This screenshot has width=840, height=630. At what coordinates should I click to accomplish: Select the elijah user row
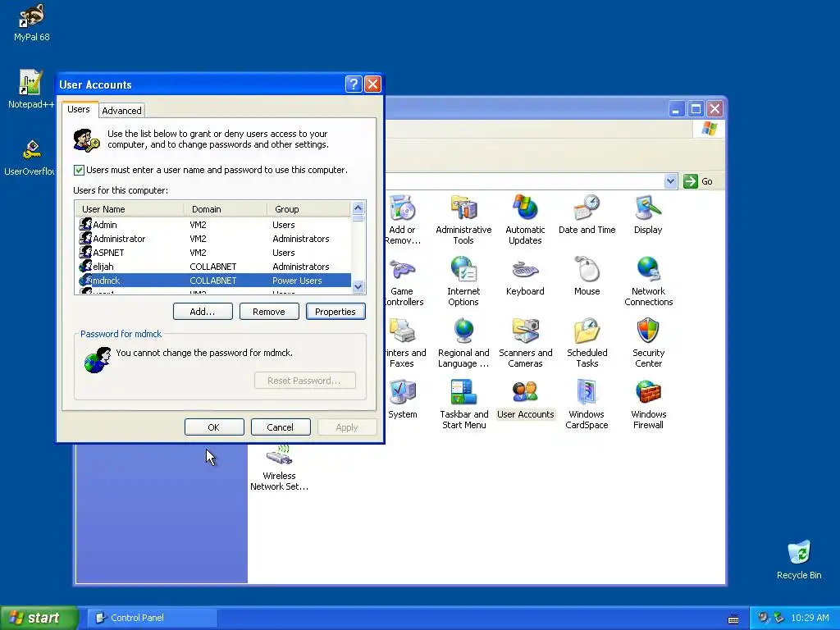coord(213,267)
